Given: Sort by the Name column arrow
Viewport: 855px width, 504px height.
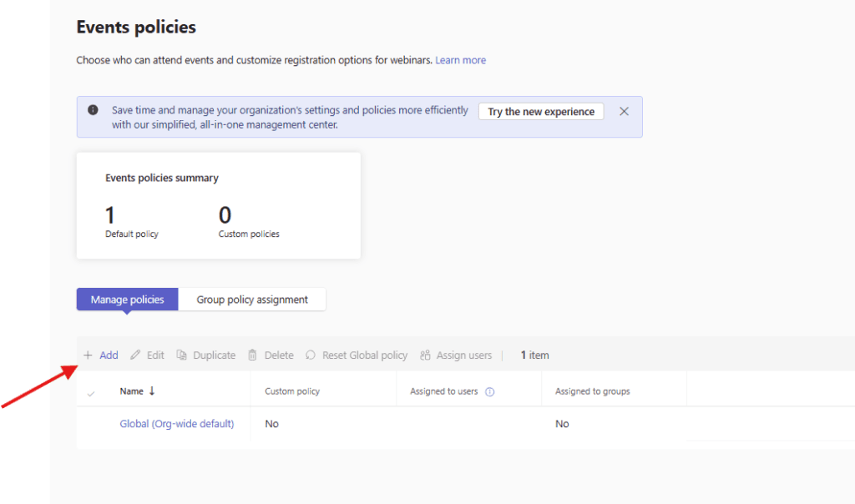Looking at the screenshot, I should click(152, 391).
